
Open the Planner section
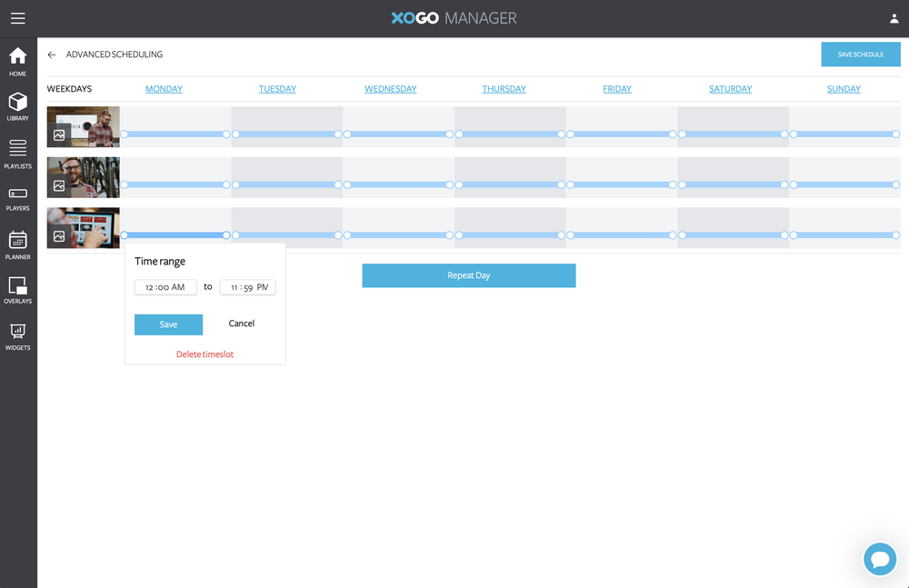(17, 246)
